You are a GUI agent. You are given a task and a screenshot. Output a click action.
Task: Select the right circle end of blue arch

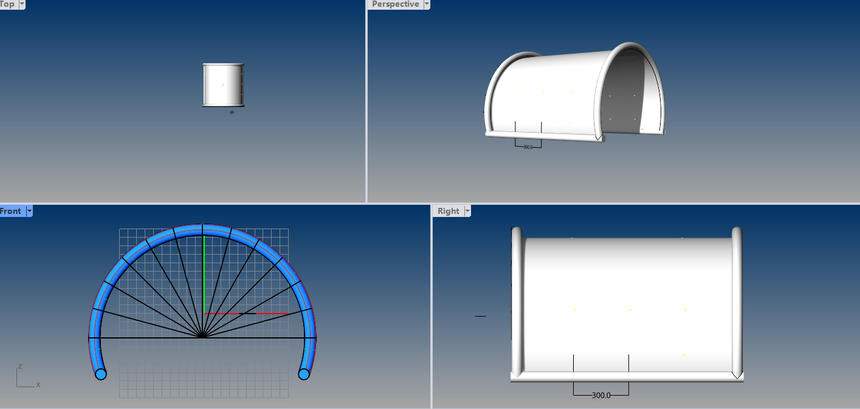pyautogui.click(x=304, y=374)
